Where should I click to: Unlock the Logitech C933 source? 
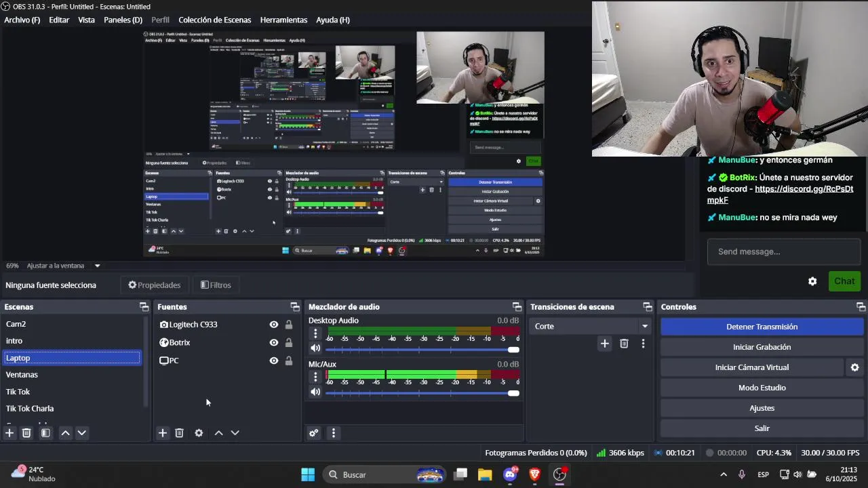289,325
